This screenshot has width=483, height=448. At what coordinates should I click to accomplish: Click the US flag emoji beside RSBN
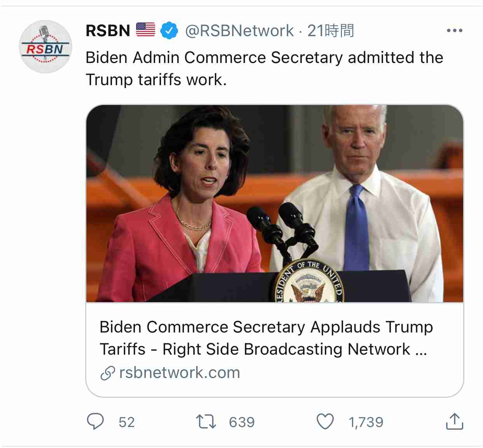[x=146, y=30]
